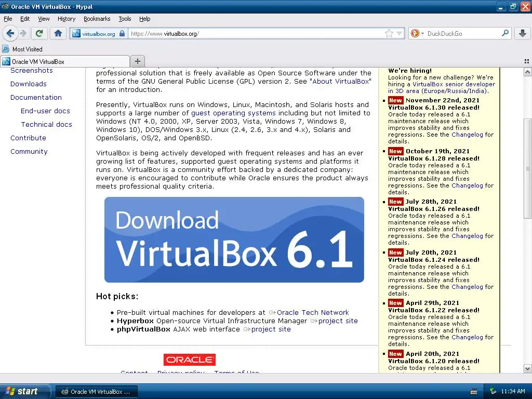This screenshot has height=399, width=532.
Task: Open the DuckDuckGo search engine selector
Action: (417, 33)
